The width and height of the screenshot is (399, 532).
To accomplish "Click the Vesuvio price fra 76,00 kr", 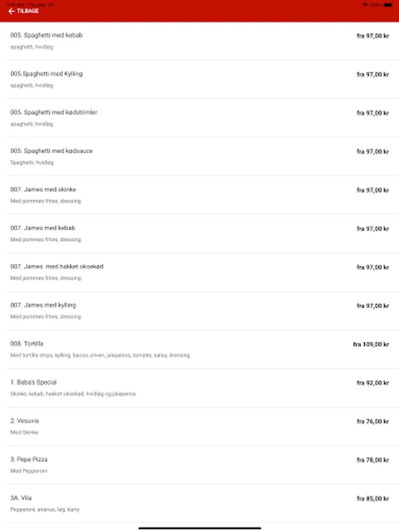I will (x=372, y=421).
